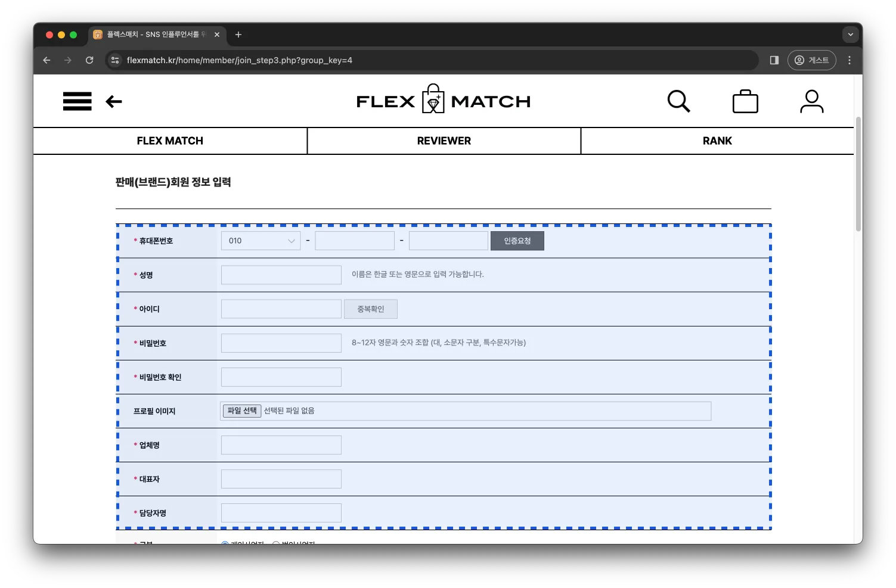
Task: Open the site information icon in address bar
Action: [x=115, y=60]
